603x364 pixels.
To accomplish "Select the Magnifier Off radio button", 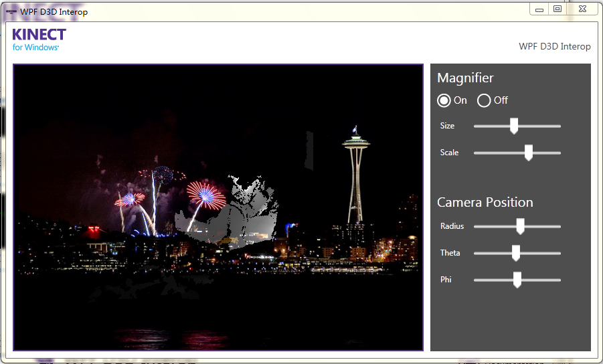I will [x=484, y=100].
